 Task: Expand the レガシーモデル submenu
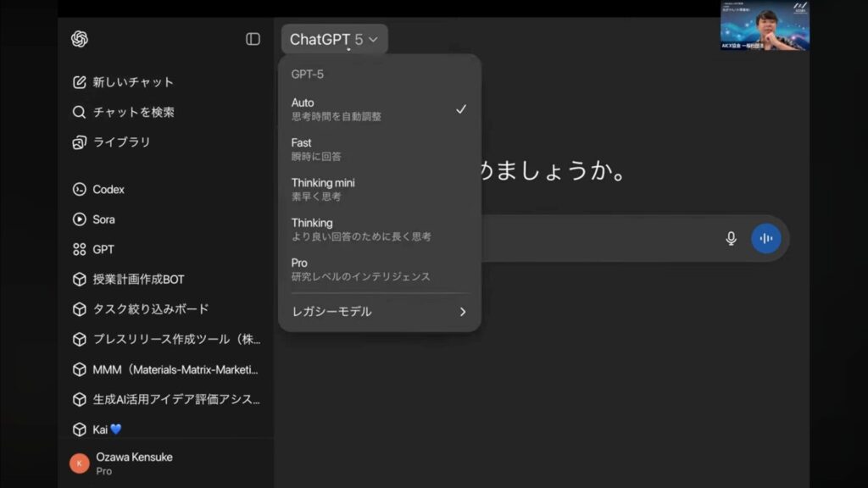[379, 312]
